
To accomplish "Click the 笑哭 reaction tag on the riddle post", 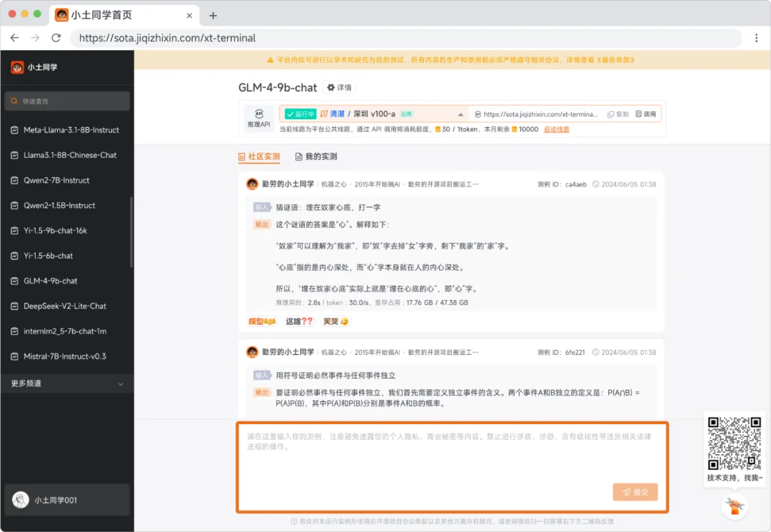I will point(334,321).
